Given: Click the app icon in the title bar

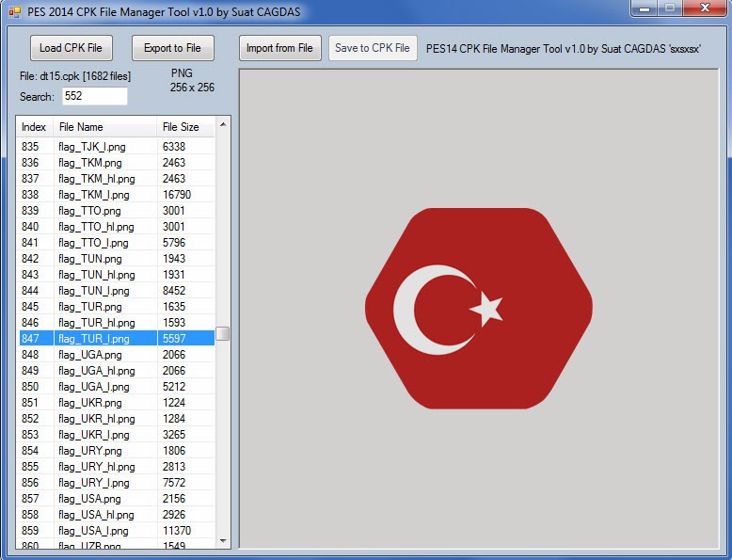Looking at the screenshot, I should pos(14,11).
